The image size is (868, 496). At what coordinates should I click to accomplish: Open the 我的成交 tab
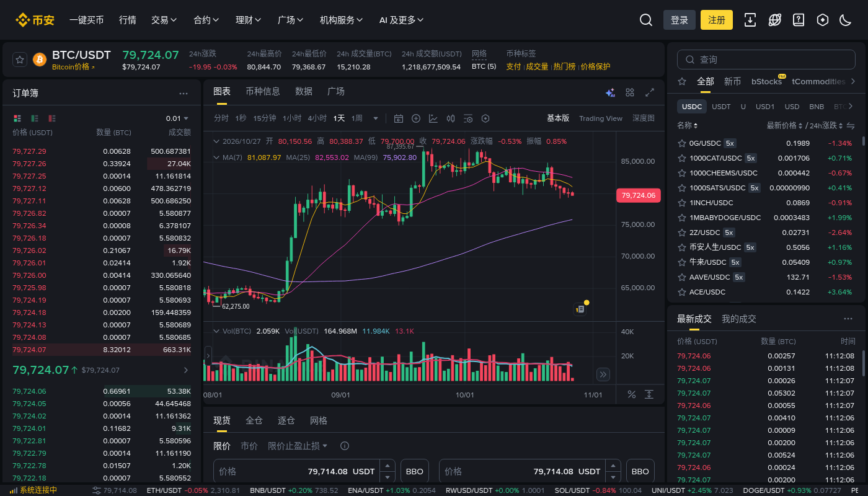(x=739, y=319)
